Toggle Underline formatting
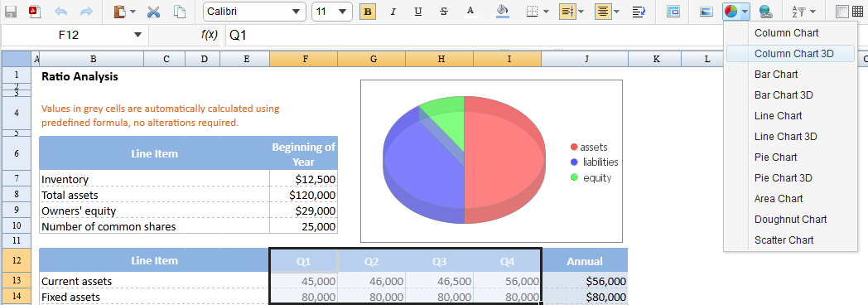 (418, 11)
